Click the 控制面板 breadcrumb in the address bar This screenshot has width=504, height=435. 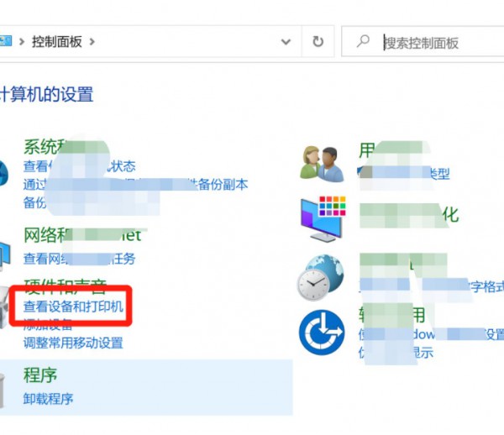click(x=57, y=42)
